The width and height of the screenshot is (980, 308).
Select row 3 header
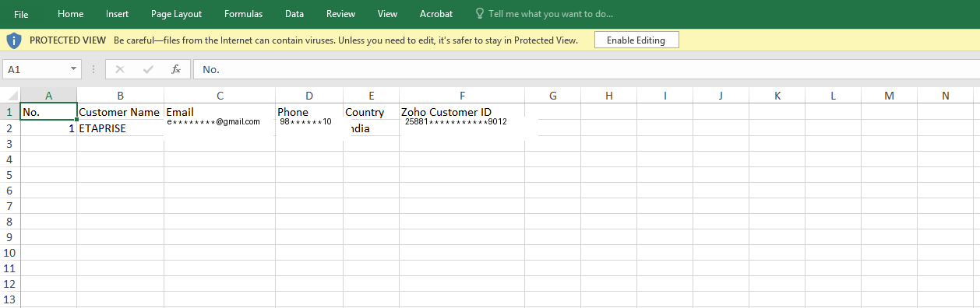10,144
